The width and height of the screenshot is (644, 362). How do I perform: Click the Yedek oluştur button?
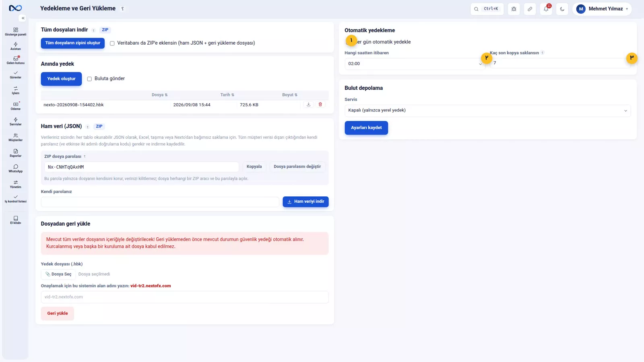(61, 79)
